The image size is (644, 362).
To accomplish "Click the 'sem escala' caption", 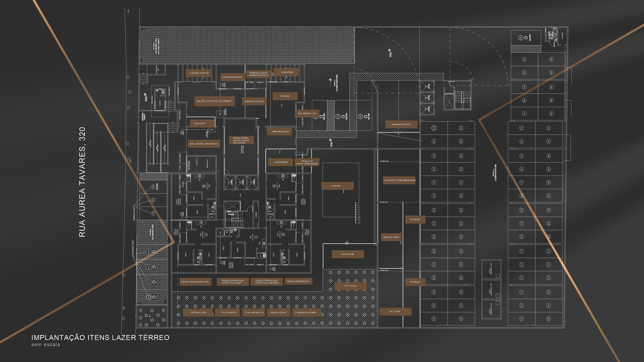I will [46, 345].
